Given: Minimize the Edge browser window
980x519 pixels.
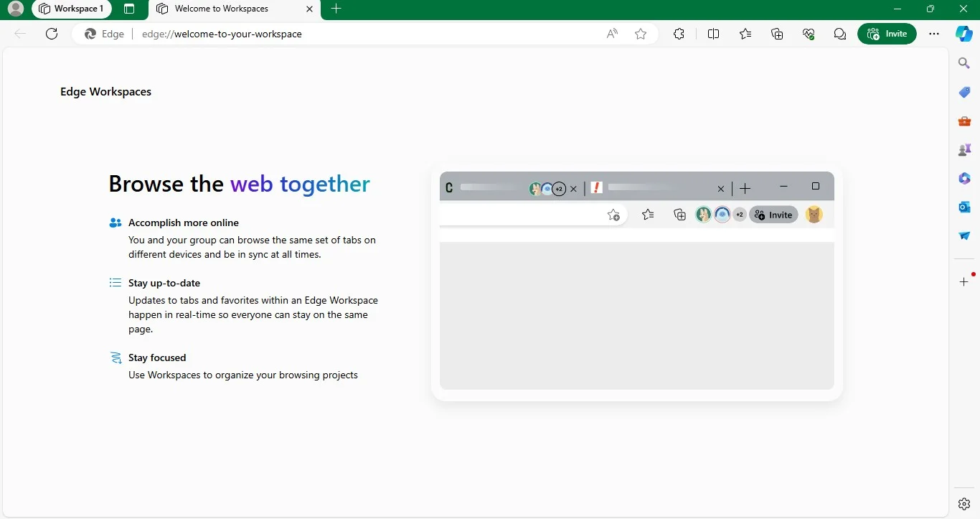Looking at the screenshot, I should (x=898, y=9).
